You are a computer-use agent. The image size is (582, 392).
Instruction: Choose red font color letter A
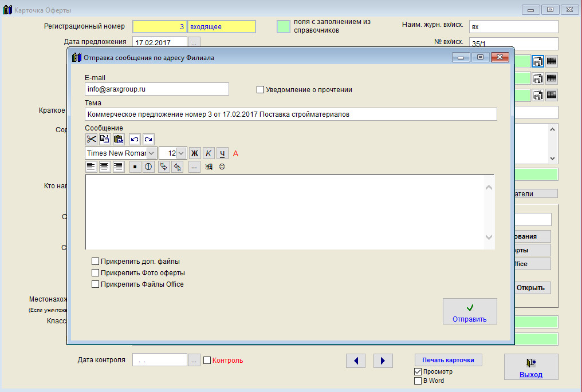[235, 153]
